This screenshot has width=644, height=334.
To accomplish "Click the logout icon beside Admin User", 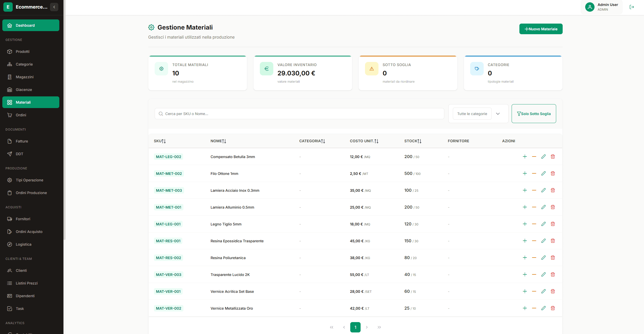I will pyautogui.click(x=632, y=7).
